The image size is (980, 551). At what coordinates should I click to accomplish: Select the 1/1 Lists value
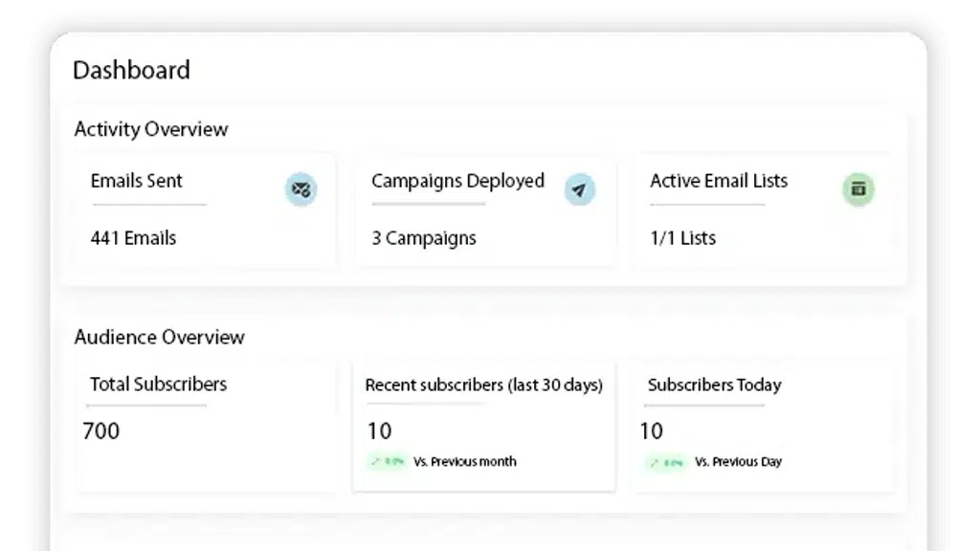coord(682,238)
